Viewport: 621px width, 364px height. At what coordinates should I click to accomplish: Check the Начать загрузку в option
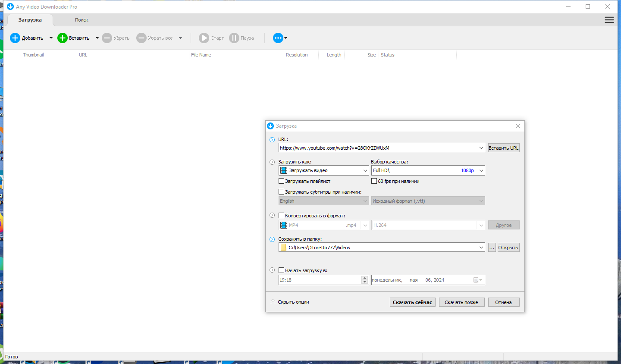[282, 270]
